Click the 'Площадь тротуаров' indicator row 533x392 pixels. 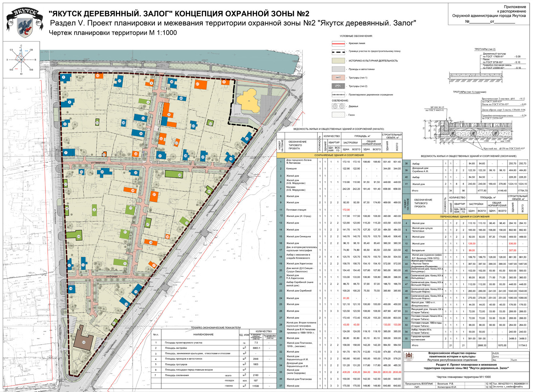(x=214, y=364)
